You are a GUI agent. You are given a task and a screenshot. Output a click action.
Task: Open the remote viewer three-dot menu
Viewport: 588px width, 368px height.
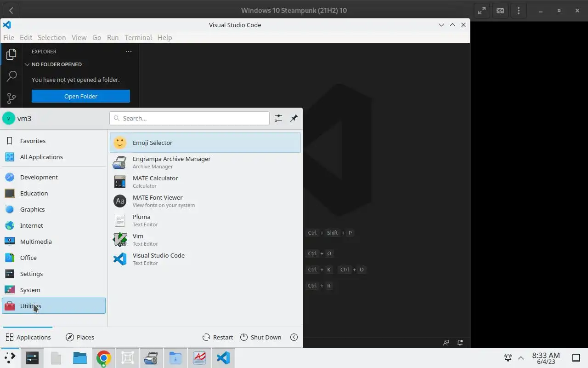(519, 10)
